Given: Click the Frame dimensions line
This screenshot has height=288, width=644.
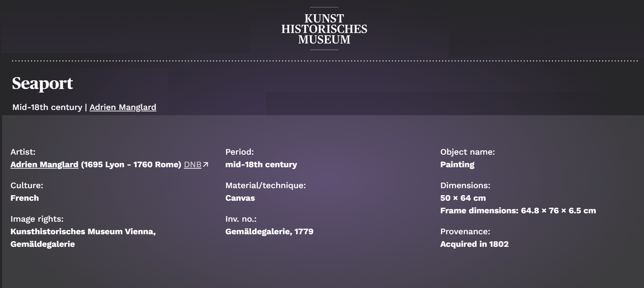Looking at the screenshot, I should 518,211.
